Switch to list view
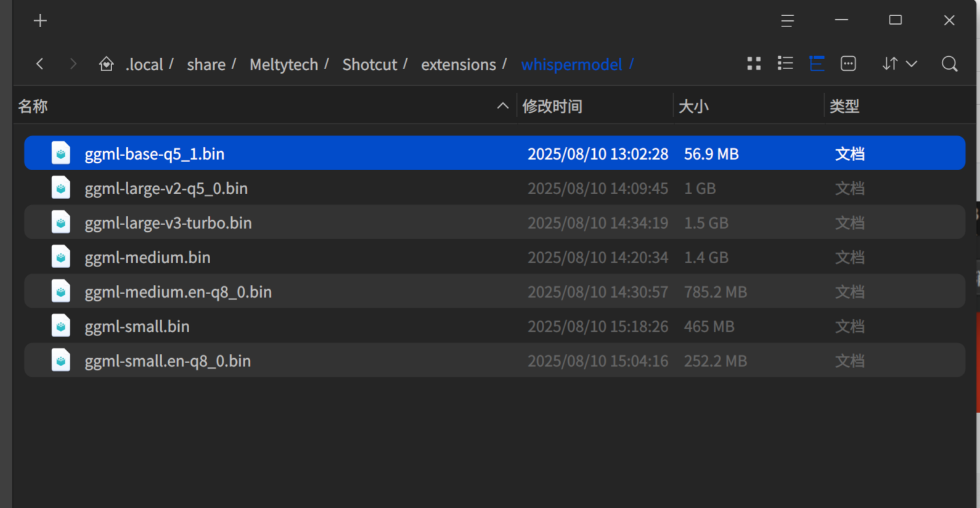The width and height of the screenshot is (980, 508). point(785,63)
